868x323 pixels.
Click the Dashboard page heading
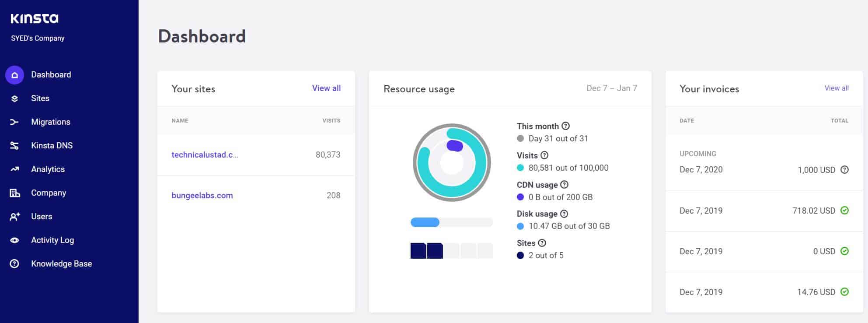[202, 36]
